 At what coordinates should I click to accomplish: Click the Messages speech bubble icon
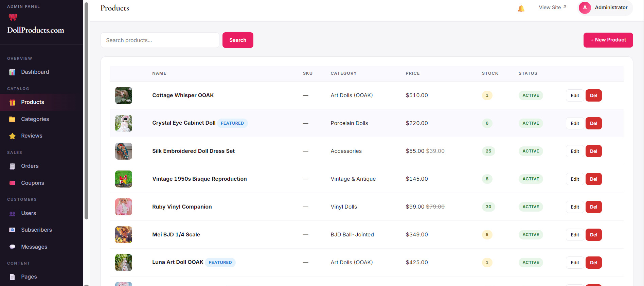(x=12, y=247)
